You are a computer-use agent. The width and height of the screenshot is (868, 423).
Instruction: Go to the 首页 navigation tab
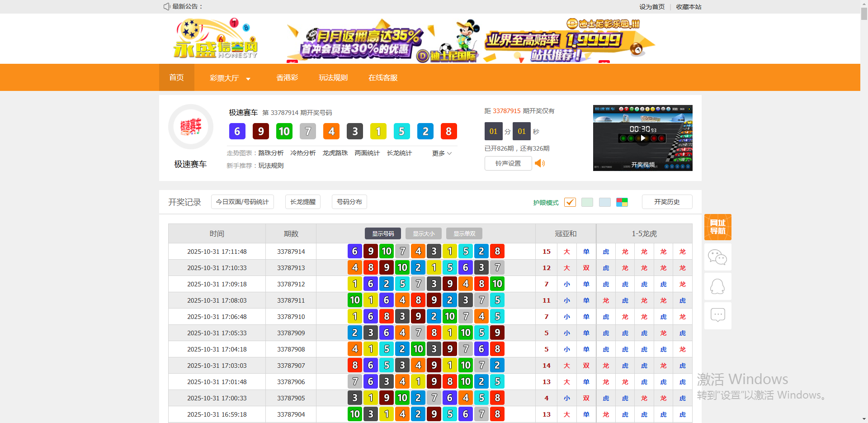click(x=176, y=78)
